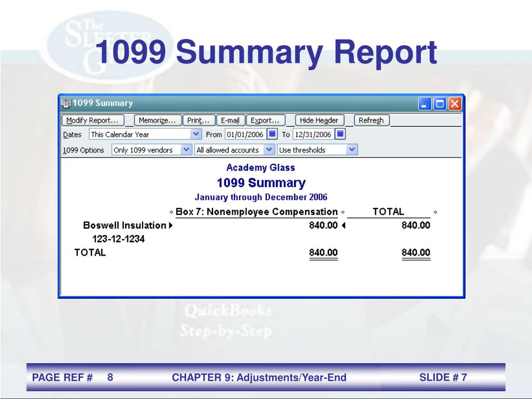Open the Use thresholds dropdown
The height and width of the screenshot is (399, 532).
tap(352, 150)
